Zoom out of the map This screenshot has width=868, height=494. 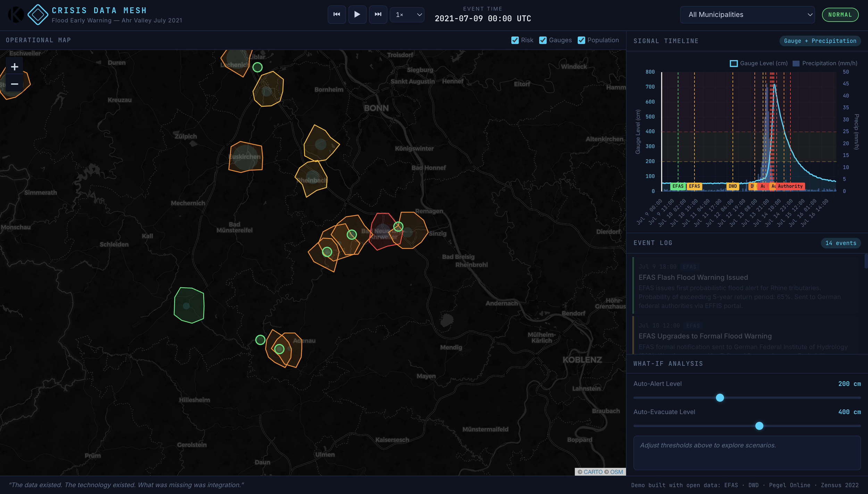point(15,84)
